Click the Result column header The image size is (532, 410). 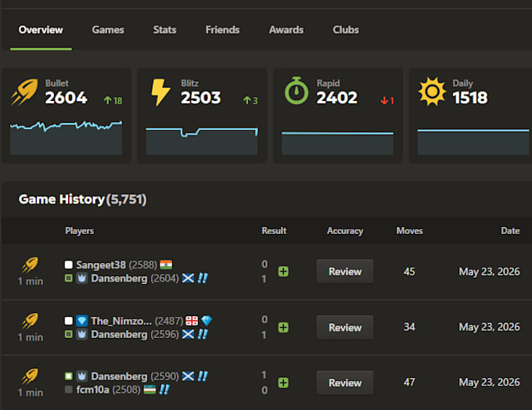274,231
